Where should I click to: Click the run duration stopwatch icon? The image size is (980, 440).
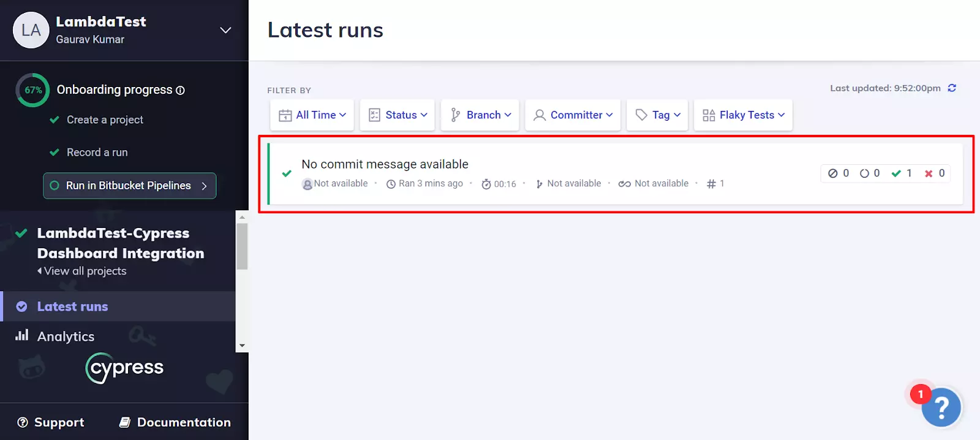486,184
